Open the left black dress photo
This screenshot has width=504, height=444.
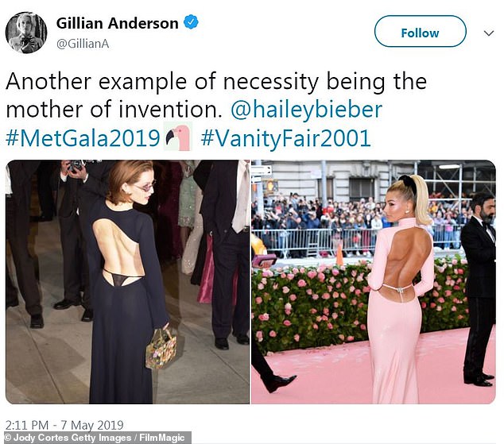[x=128, y=282]
